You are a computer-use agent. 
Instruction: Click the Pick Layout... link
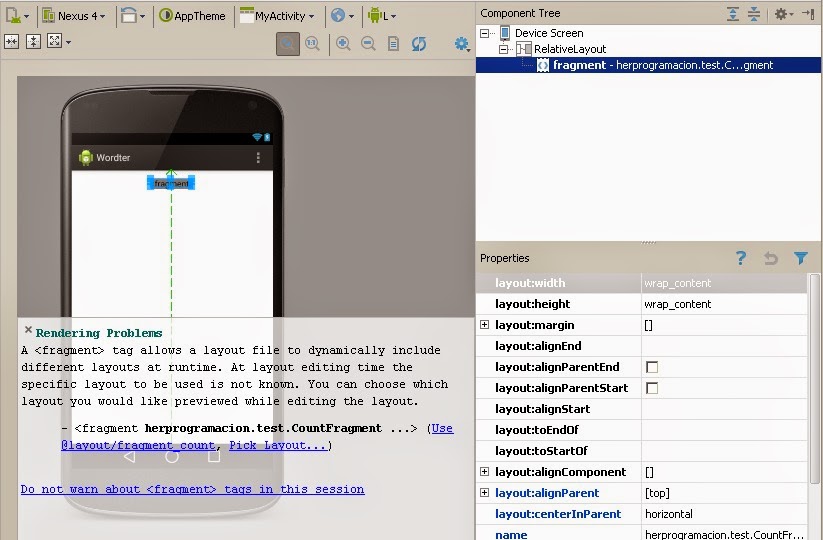278,446
